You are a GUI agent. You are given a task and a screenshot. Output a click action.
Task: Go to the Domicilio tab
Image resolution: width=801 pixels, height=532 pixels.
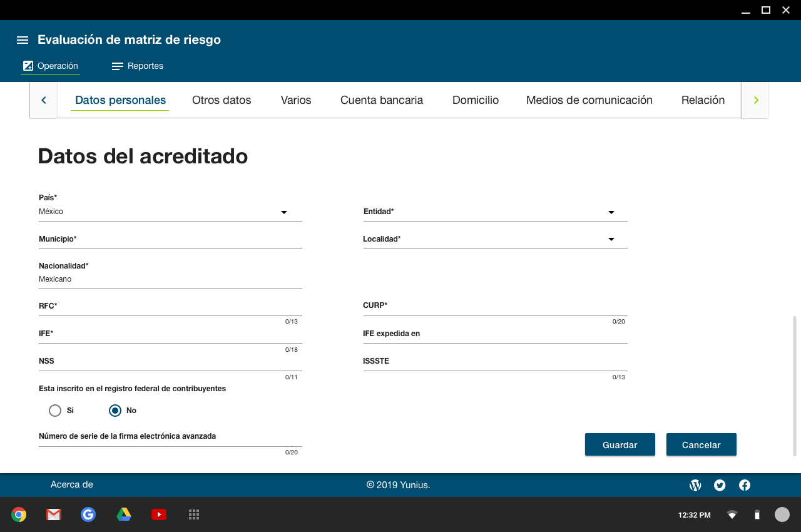pyautogui.click(x=475, y=100)
